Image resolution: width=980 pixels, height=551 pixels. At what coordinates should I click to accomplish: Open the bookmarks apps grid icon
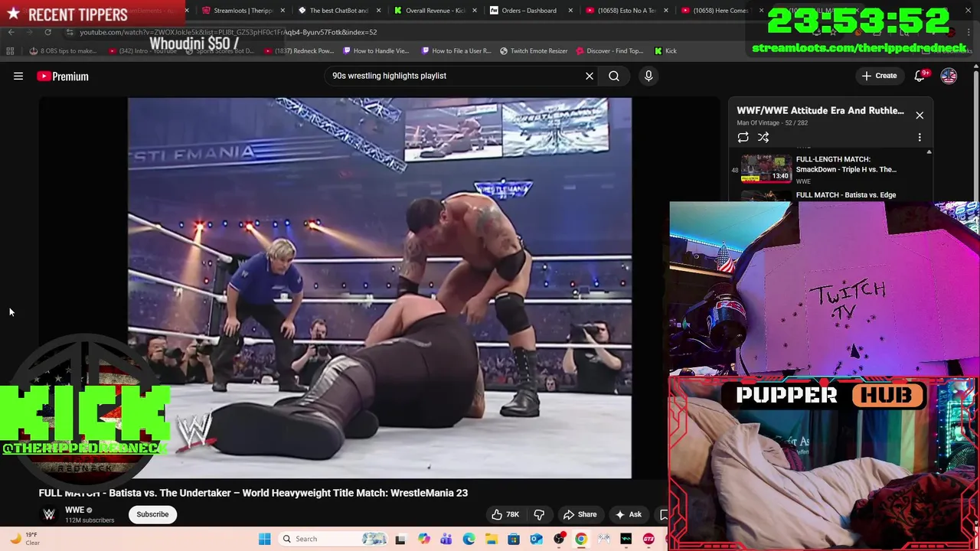click(10, 51)
